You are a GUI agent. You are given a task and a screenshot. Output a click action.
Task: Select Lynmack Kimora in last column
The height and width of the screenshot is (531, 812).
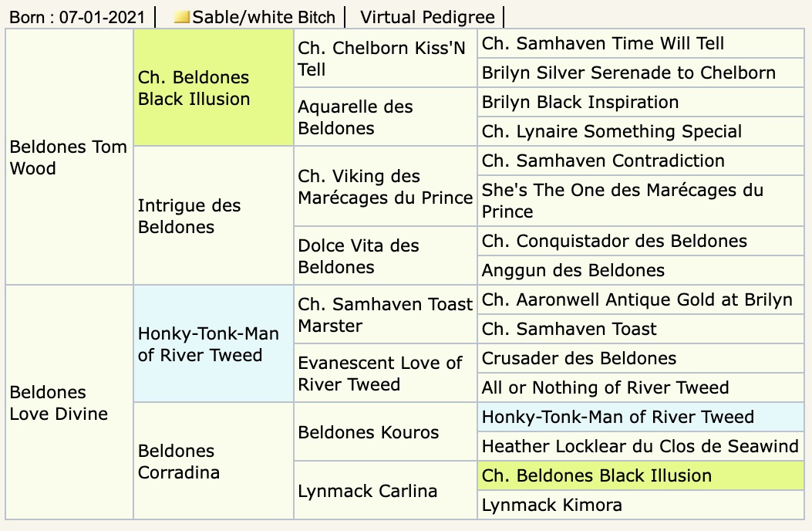[551, 505]
